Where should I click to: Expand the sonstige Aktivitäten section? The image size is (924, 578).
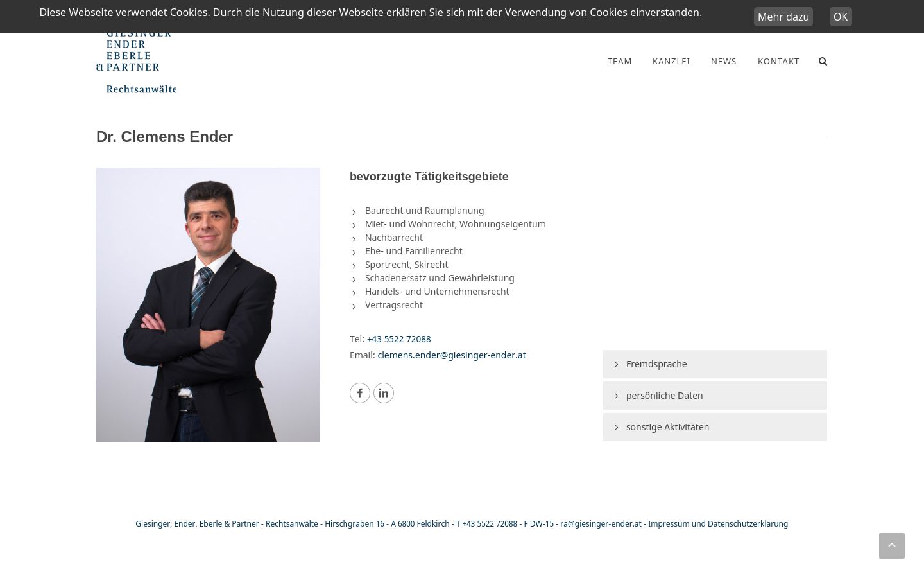pyautogui.click(x=715, y=427)
